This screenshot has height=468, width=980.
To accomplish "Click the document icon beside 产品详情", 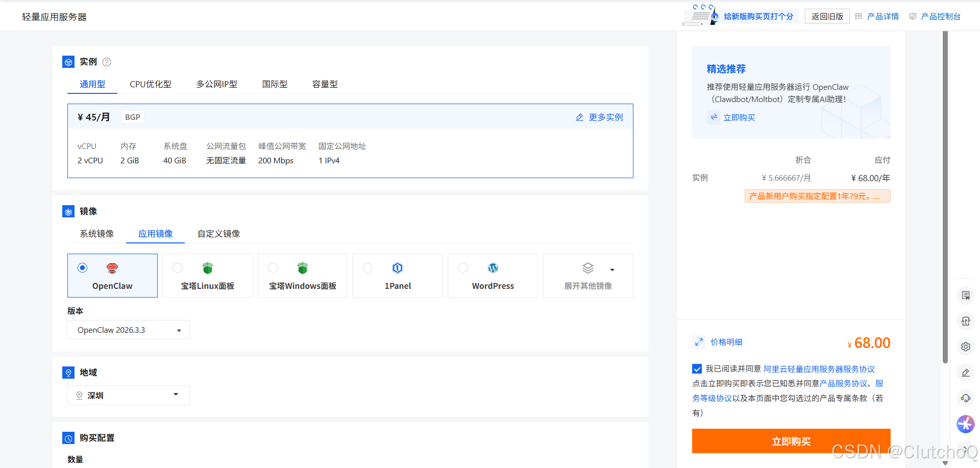I will click(x=859, y=16).
